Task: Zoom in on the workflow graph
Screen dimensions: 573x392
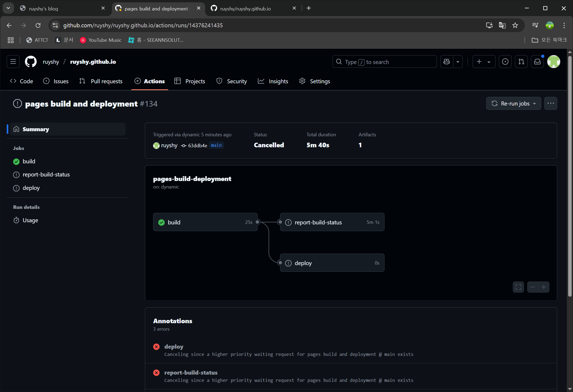Action: 544,287
